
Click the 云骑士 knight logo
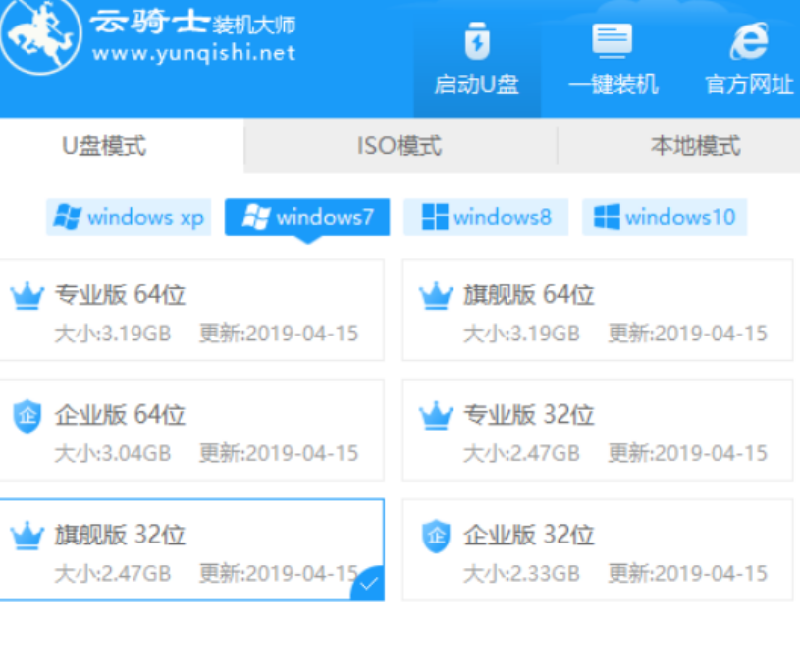(x=40, y=39)
